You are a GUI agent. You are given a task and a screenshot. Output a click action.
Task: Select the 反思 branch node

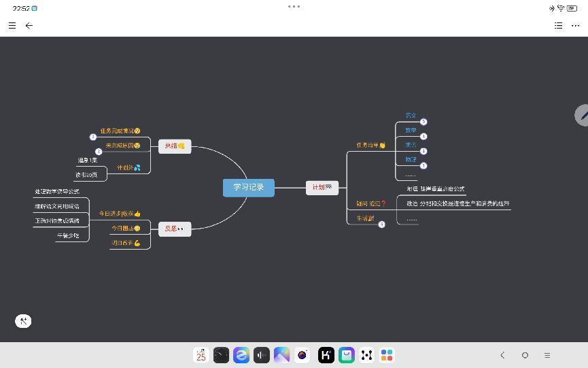175,229
